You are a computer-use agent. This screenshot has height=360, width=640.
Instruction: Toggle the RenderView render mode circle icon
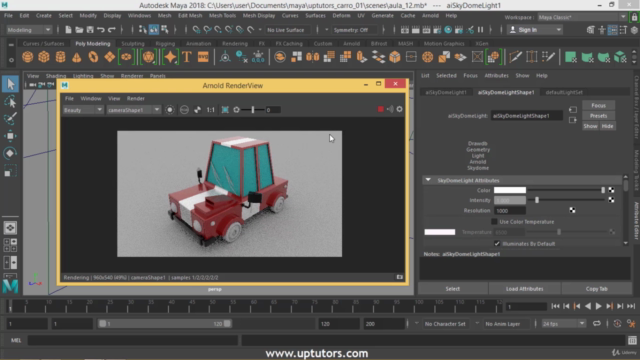170,110
